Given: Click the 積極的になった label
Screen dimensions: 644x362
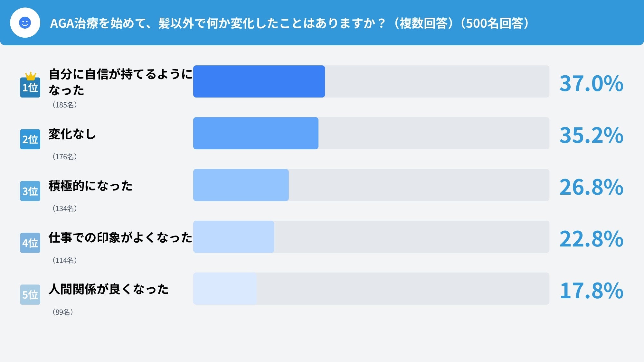Looking at the screenshot, I should (x=90, y=186).
